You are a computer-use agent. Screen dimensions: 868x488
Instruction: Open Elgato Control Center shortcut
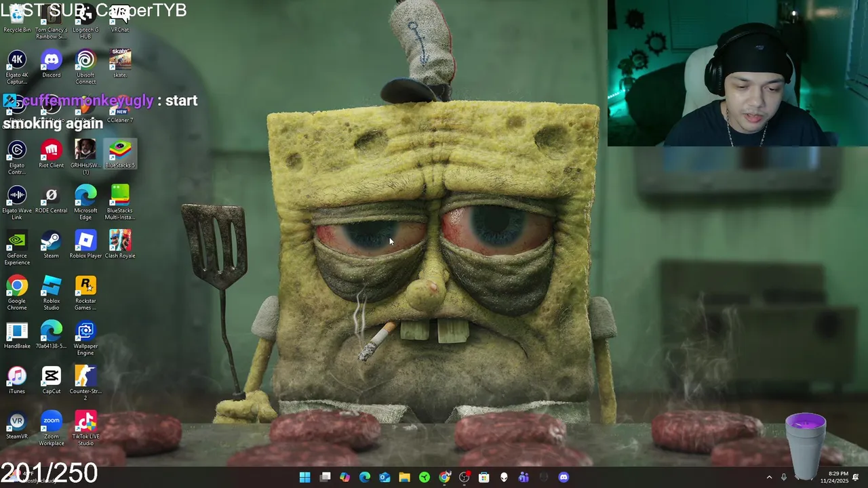point(17,158)
